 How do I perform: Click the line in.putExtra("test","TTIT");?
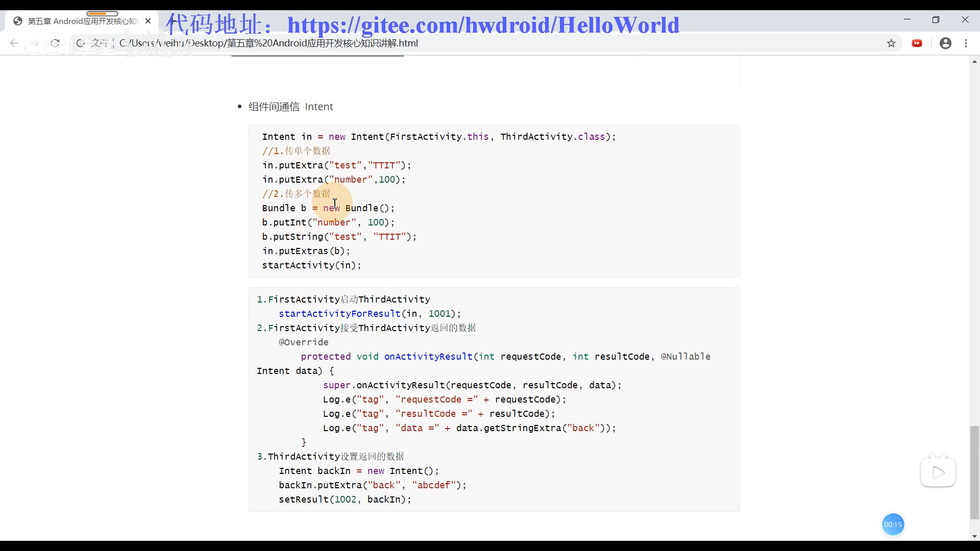coord(336,165)
